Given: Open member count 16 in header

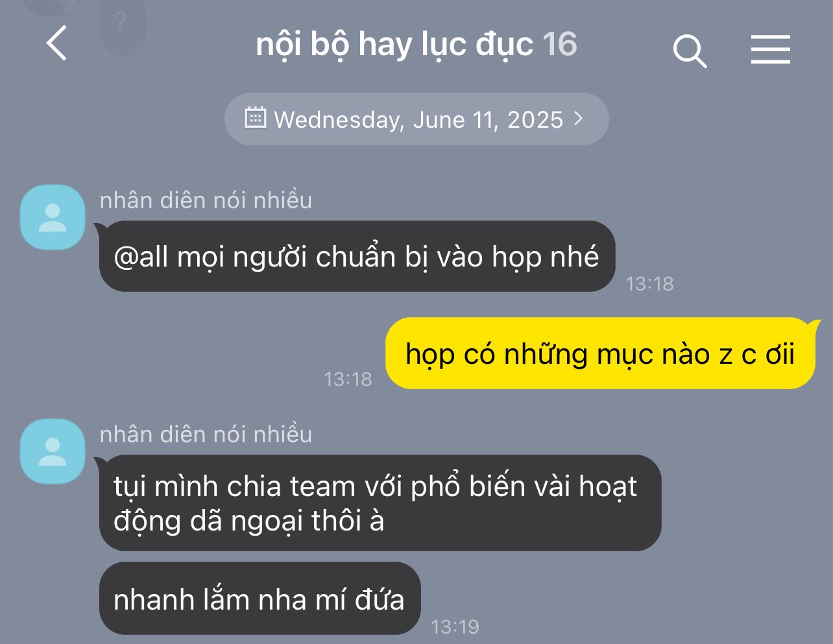Looking at the screenshot, I should 559,44.
